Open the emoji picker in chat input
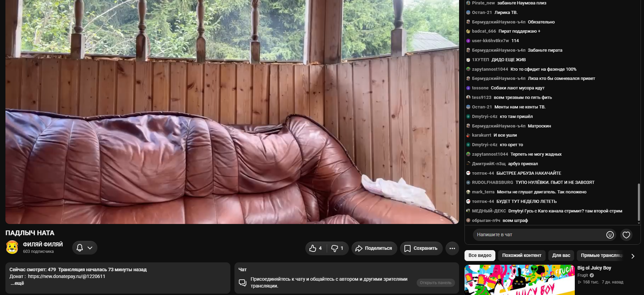This screenshot has width=644, height=295. click(x=610, y=235)
